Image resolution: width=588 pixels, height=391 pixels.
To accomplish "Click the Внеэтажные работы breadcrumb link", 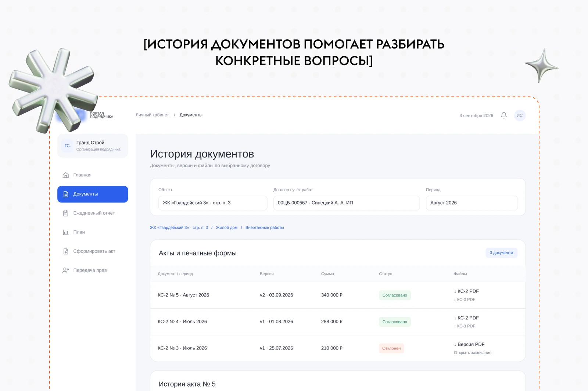I will (265, 227).
